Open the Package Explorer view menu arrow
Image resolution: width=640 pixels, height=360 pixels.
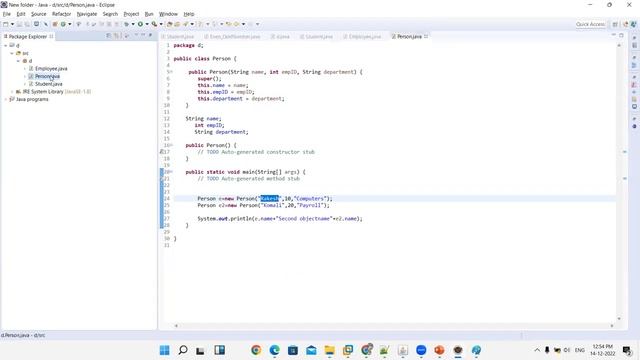coord(136,36)
